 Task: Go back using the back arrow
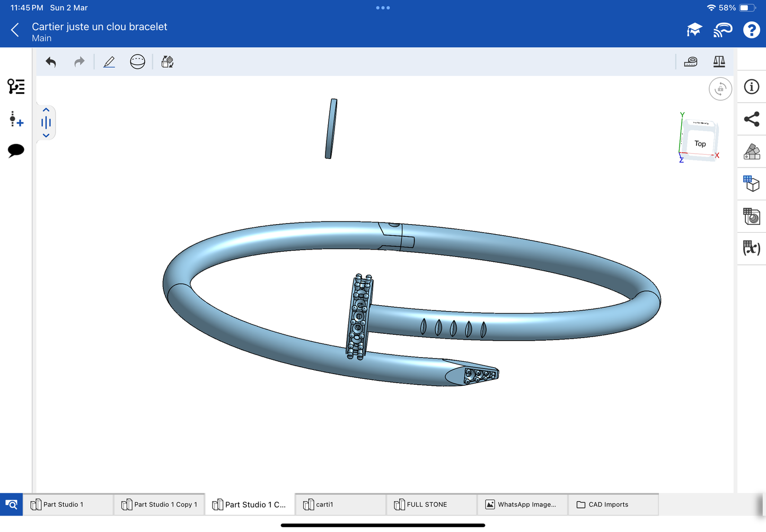[x=15, y=30]
